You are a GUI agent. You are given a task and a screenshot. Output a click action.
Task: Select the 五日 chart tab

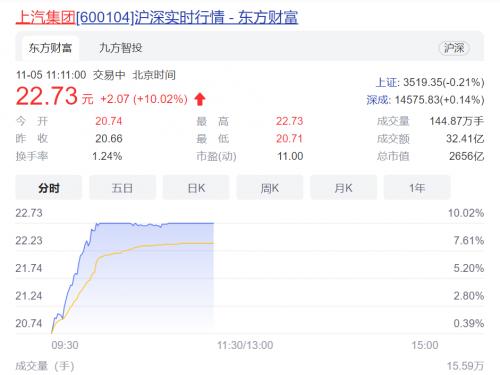tap(122, 188)
